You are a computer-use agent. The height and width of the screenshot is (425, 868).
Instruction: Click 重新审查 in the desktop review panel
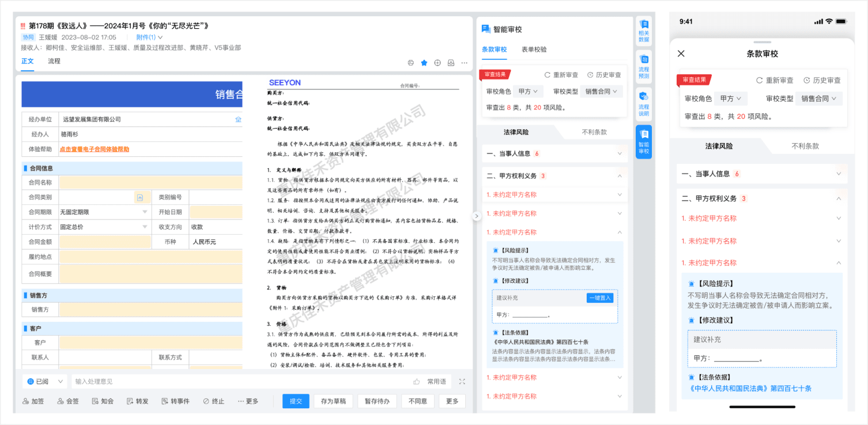561,75
